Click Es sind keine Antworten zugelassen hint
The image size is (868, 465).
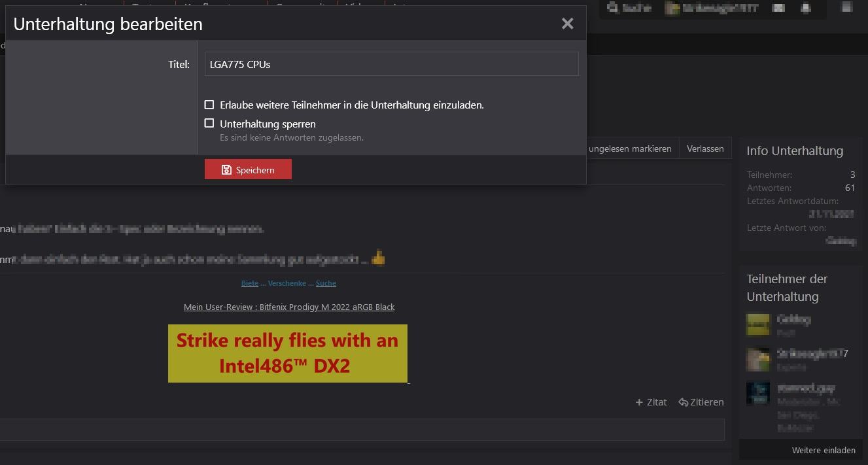292,137
